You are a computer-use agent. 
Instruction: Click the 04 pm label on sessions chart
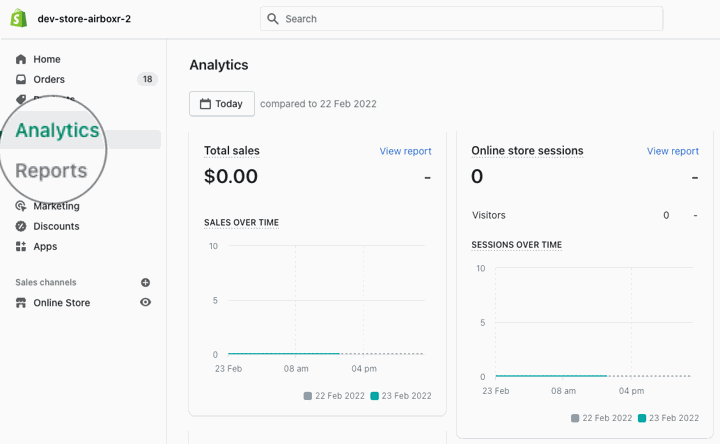(x=631, y=391)
